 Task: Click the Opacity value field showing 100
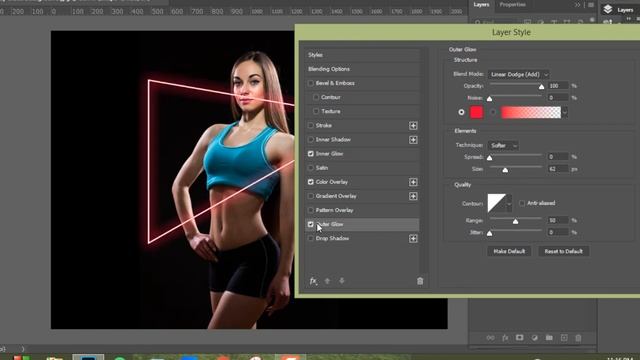pos(558,86)
